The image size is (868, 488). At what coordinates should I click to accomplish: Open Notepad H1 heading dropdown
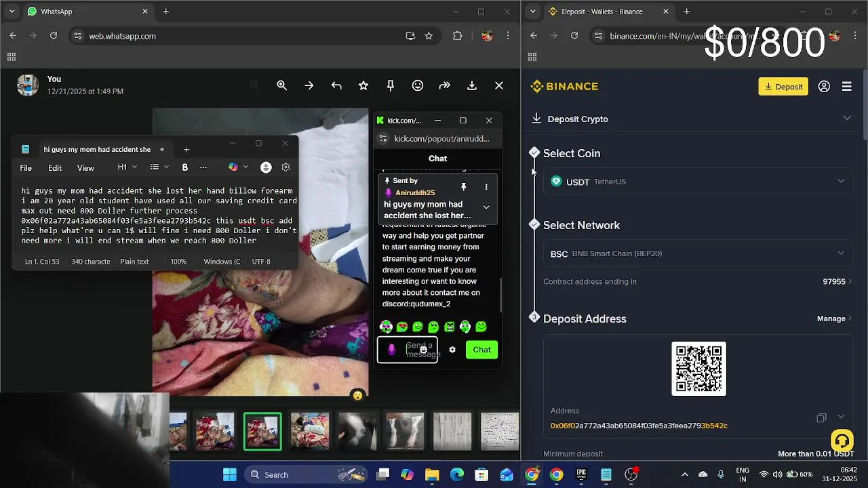(x=127, y=167)
